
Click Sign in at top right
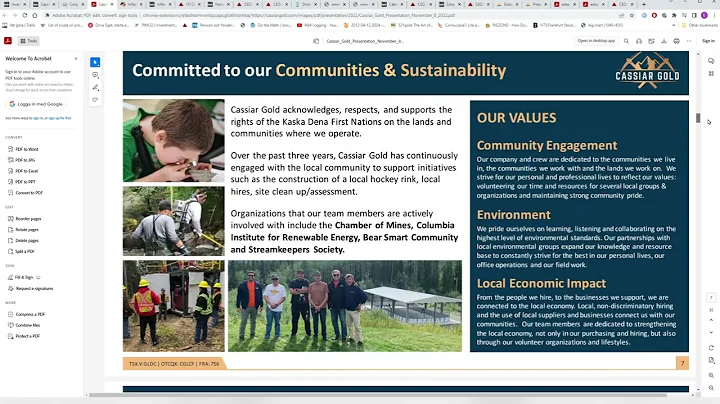[708, 41]
